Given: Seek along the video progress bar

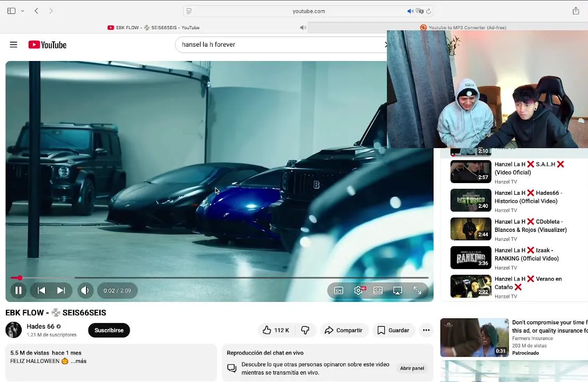Looking at the screenshot, I should click(x=219, y=278).
